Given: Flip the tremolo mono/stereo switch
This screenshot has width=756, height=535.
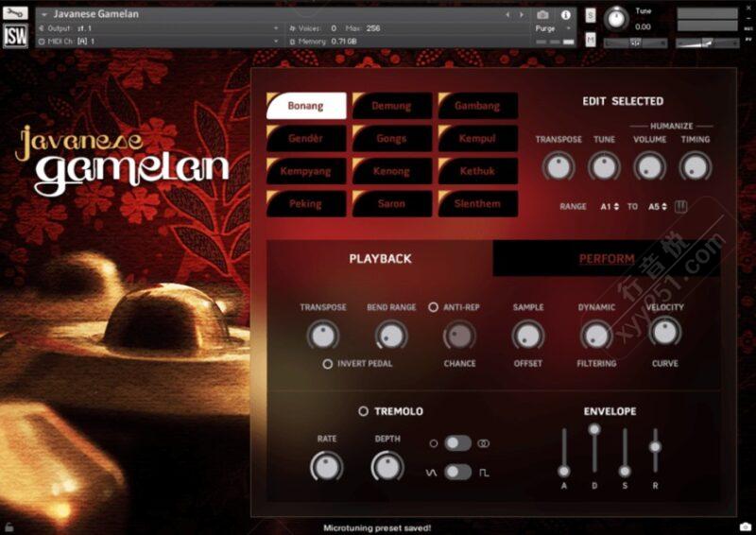Looking at the screenshot, I should 457,443.
